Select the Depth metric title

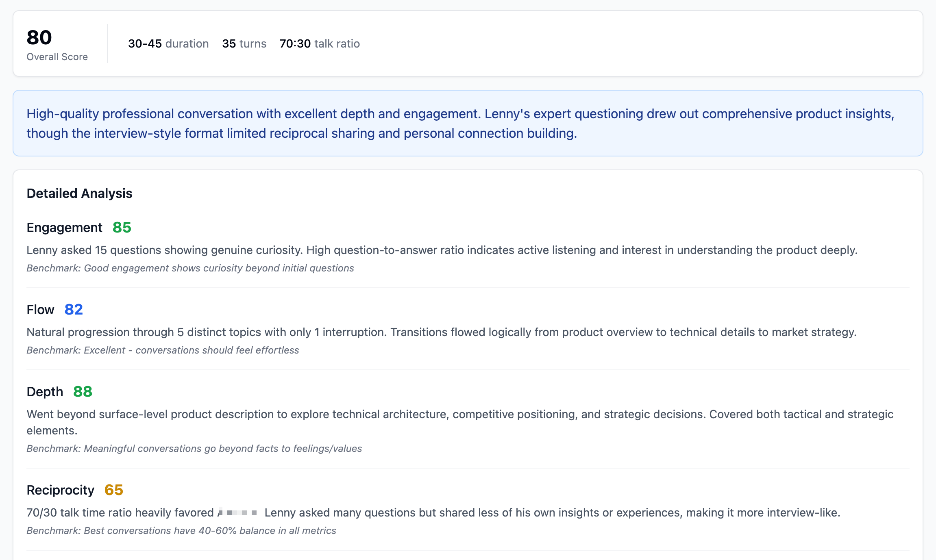pos(45,392)
